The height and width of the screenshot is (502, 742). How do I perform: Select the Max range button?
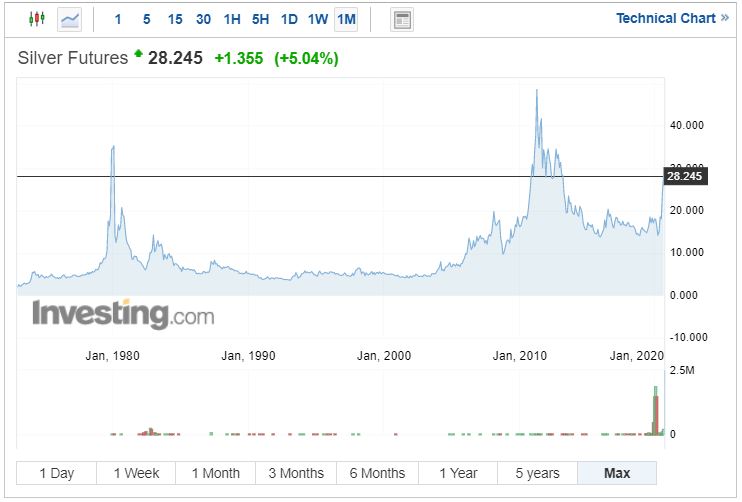point(617,473)
